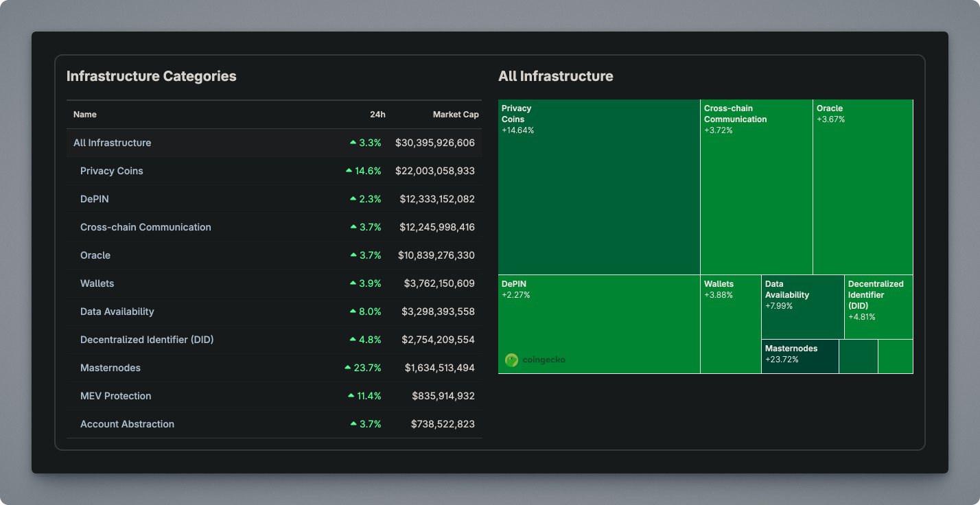Click the up arrow next to Masternodes 23.7%
This screenshot has width=980, height=505.
347,367
